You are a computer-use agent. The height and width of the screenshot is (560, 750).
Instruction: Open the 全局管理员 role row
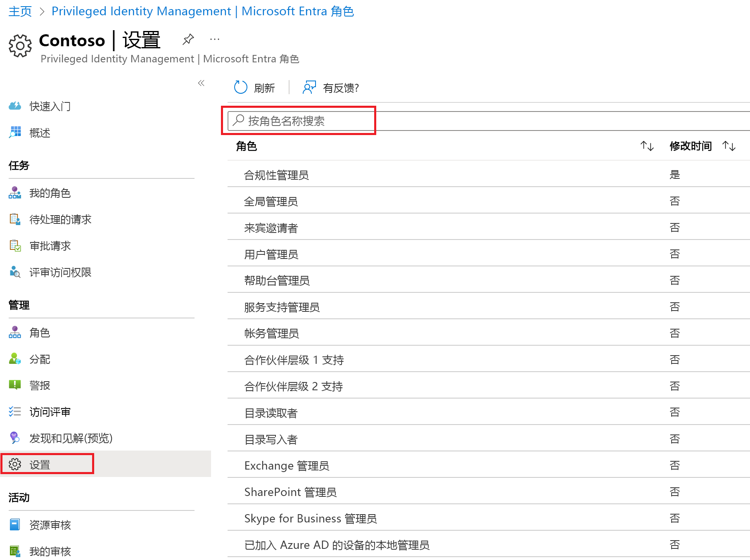click(489, 201)
